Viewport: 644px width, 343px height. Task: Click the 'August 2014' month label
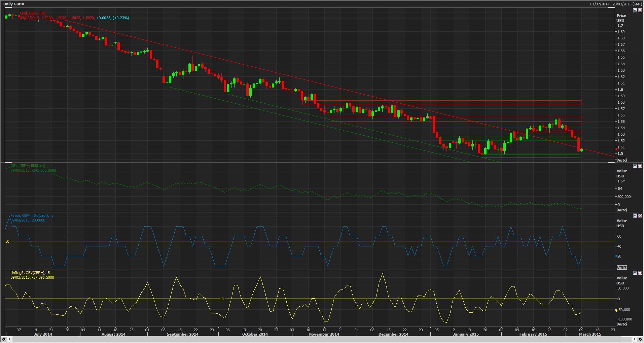(x=113, y=334)
